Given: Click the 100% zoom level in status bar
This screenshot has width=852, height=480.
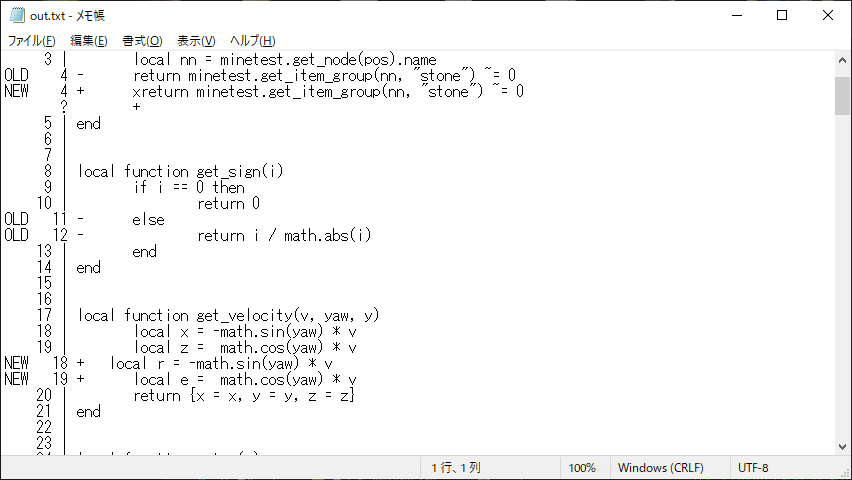Looking at the screenshot, I should (582, 468).
